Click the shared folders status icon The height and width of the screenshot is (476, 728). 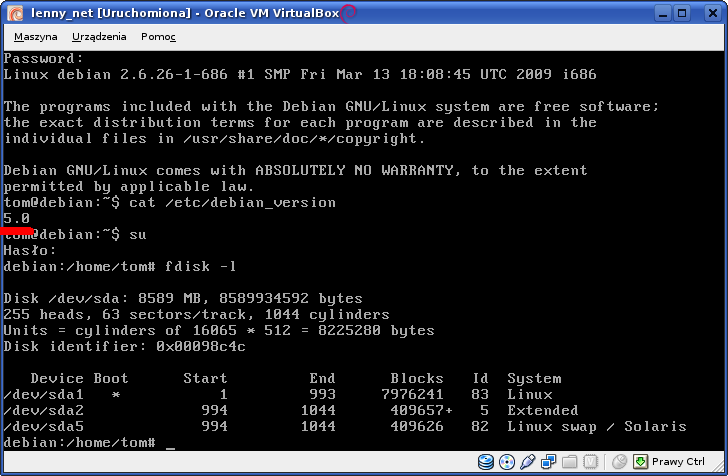pos(567,462)
